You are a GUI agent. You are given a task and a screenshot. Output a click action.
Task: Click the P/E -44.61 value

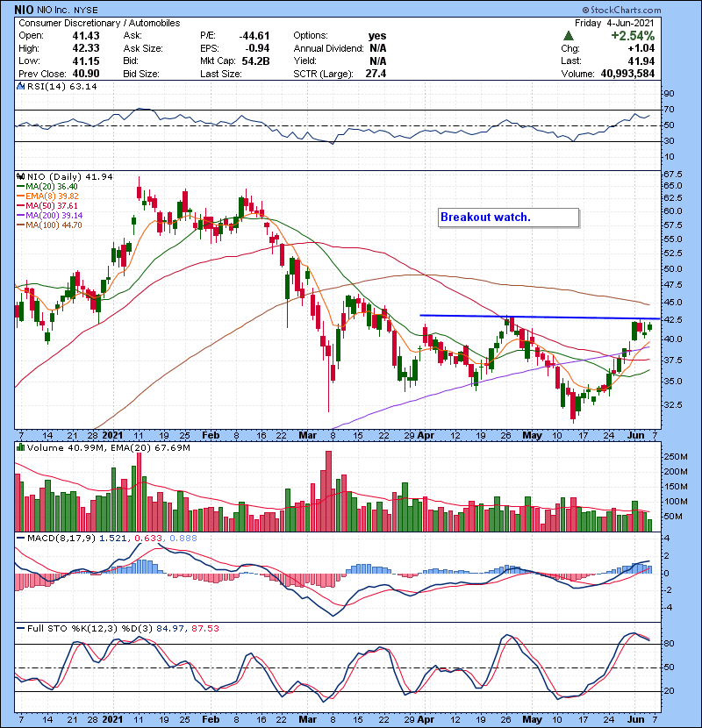pyautogui.click(x=254, y=36)
